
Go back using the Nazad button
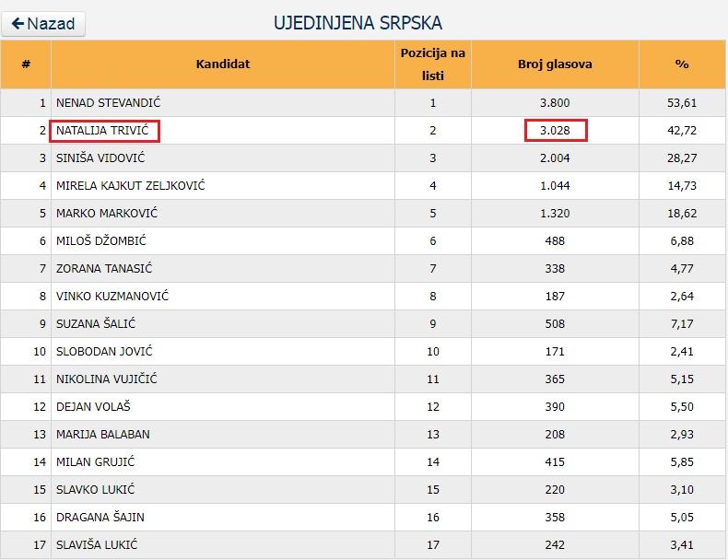click(43, 24)
